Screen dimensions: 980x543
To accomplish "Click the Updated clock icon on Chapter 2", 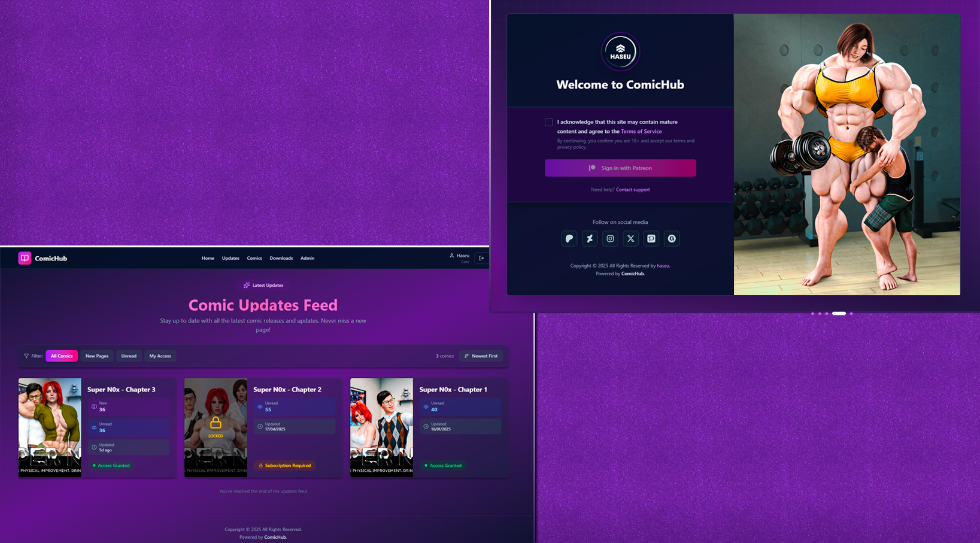I will click(260, 427).
